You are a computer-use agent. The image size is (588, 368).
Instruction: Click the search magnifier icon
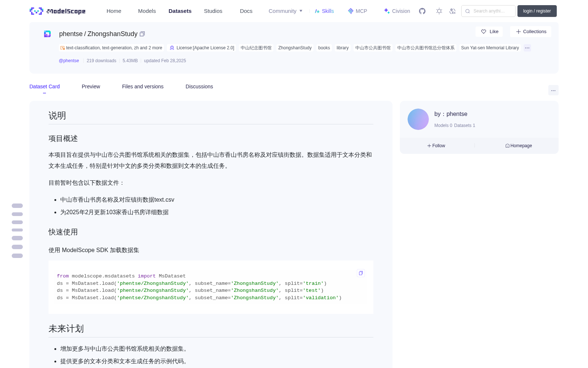[x=467, y=11]
